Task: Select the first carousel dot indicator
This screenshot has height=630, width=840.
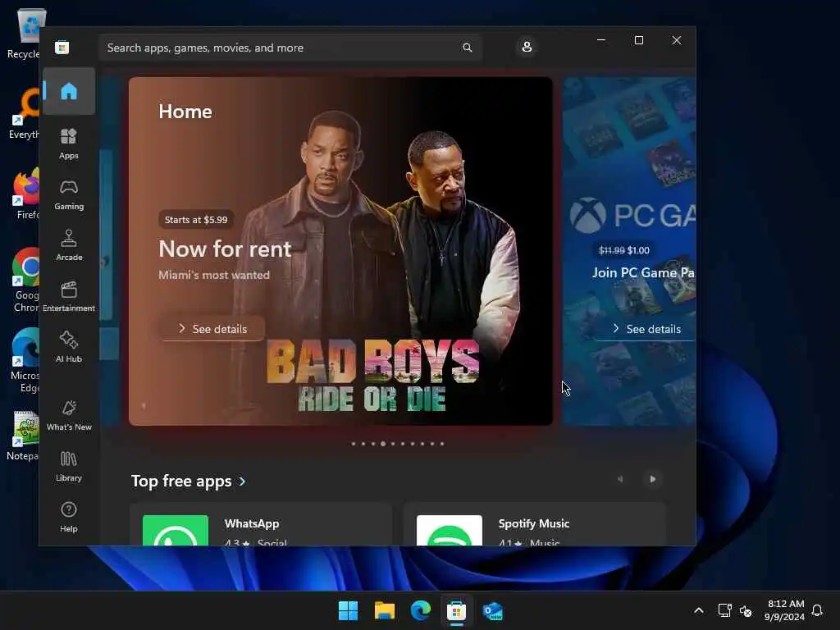Action: point(354,444)
